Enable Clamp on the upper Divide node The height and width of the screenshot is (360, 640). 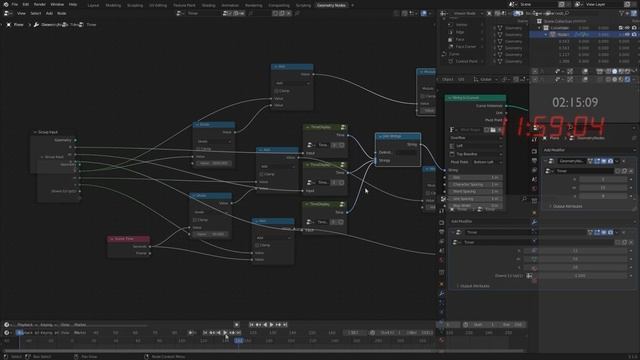tap(199, 149)
